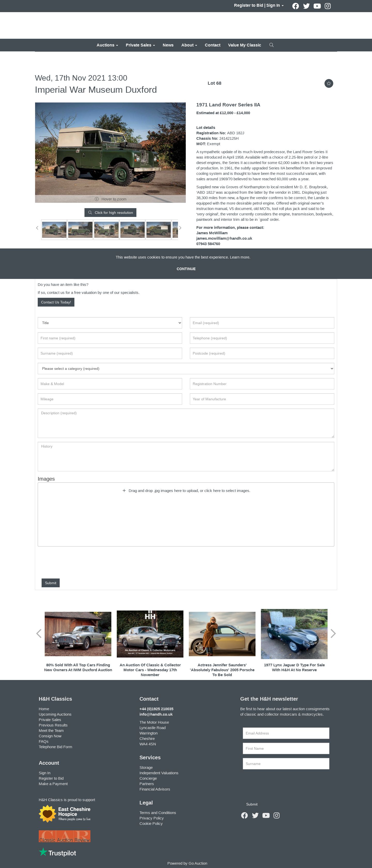Image resolution: width=372 pixels, height=868 pixels.
Task: Open Upcoming Auctions footer link
Action: (55, 714)
